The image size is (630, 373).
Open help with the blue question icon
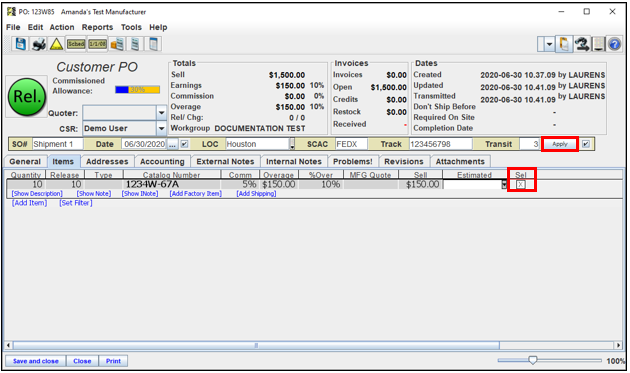click(614, 44)
